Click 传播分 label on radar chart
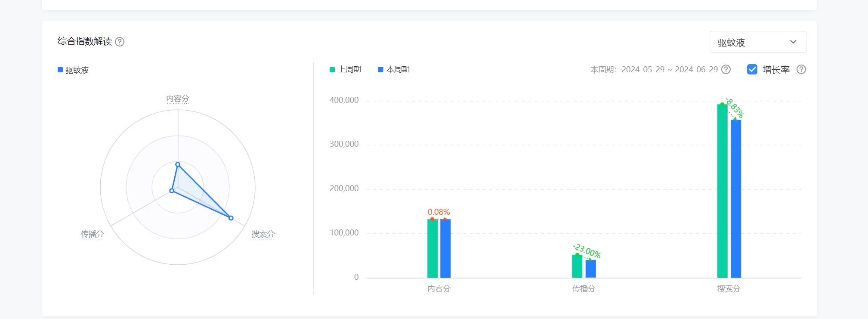 tap(92, 234)
